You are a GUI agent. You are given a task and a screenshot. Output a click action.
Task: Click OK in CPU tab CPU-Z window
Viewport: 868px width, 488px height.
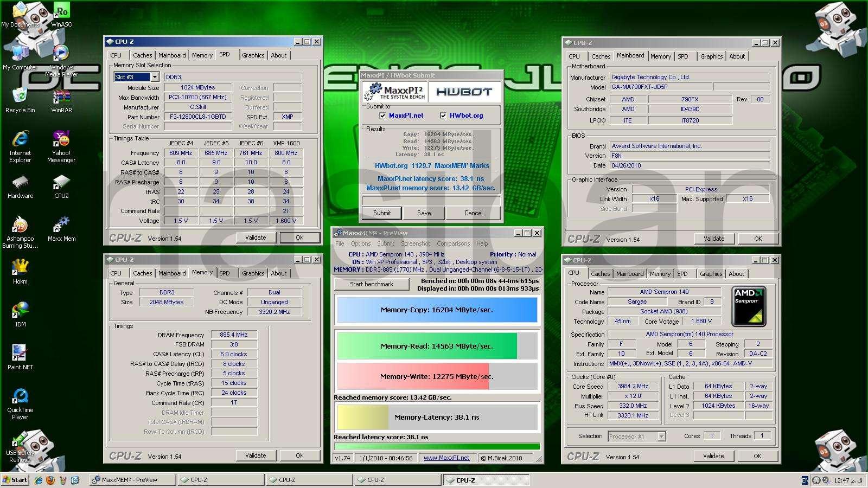pos(757,456)
